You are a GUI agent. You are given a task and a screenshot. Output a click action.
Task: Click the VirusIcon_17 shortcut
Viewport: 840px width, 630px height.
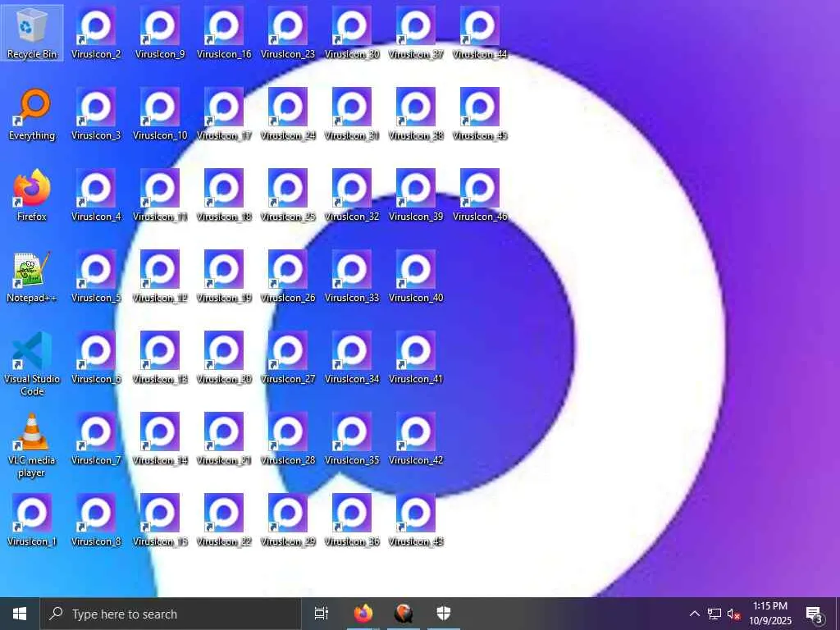[224, 114]
